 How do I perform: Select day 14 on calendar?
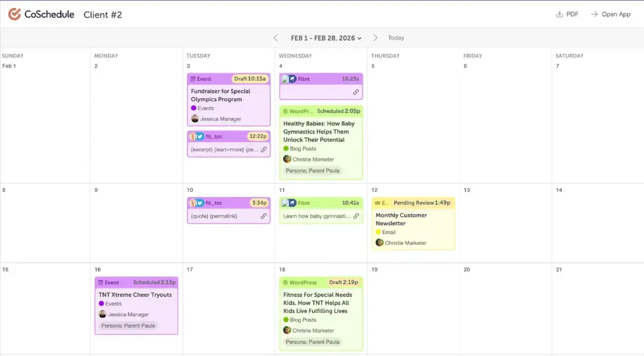pos(559,190)
